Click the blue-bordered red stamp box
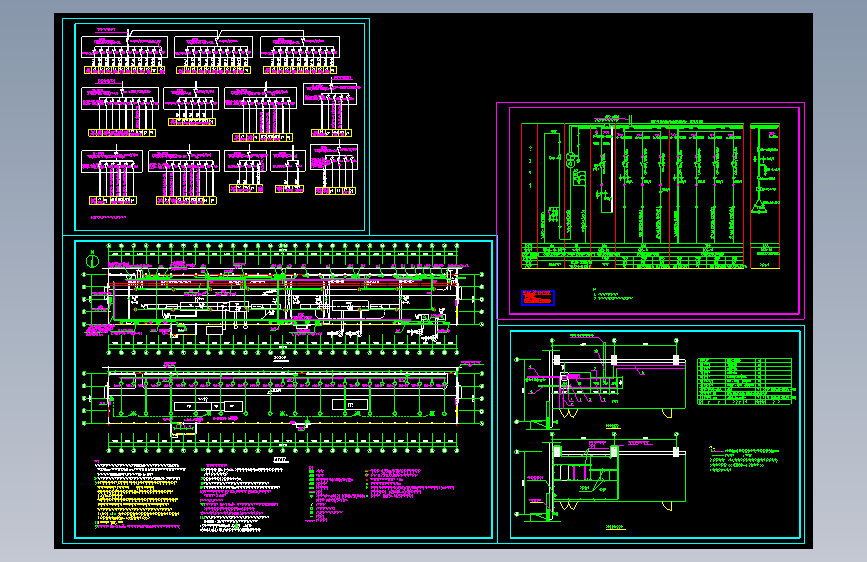Image resolution: width=867 pixels, height=562 pixels. pos(537,298)
